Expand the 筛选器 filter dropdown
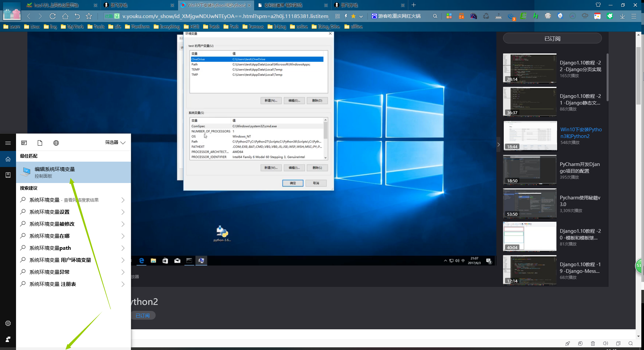Image resolution: width=644 pixels, height=350 pixels. pyautogui.click(x=115, y=143)
